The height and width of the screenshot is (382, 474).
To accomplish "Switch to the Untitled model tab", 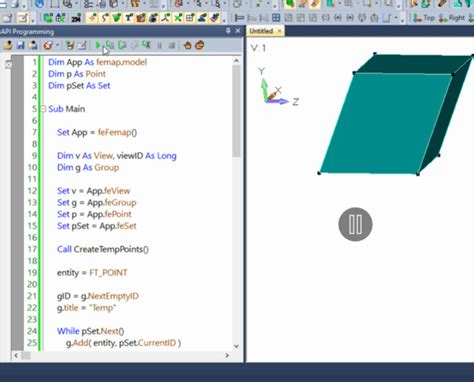I will pyautogui.click(x=261, y=31).
